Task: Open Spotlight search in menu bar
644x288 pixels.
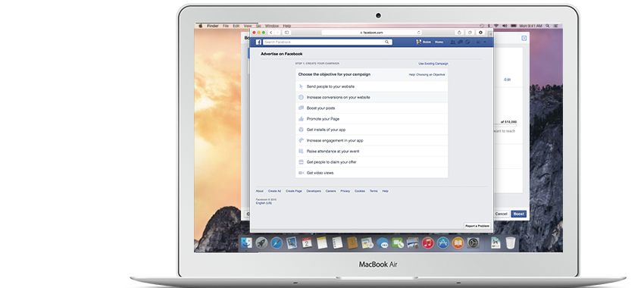Action: click(x=549, y=26)
